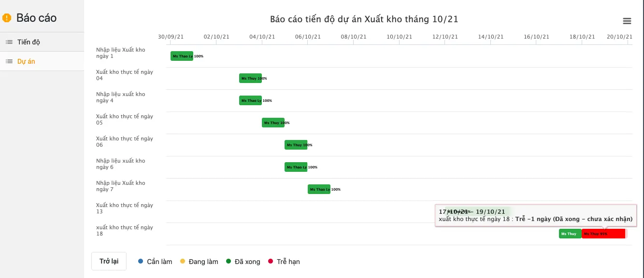Click the blue Cần làm legend dot
This screenshot has width=644, height=278.
coord(141,262)
